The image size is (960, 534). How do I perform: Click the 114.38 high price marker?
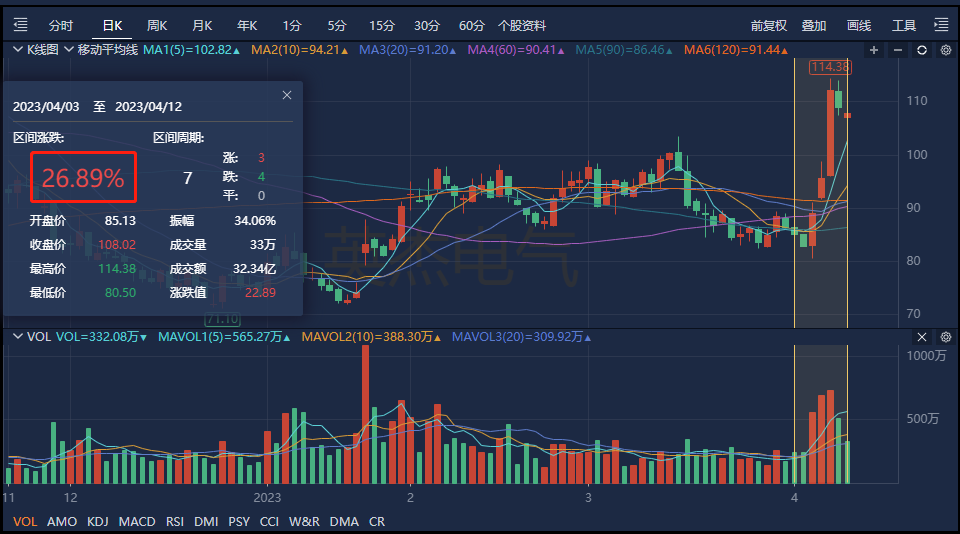830,67
